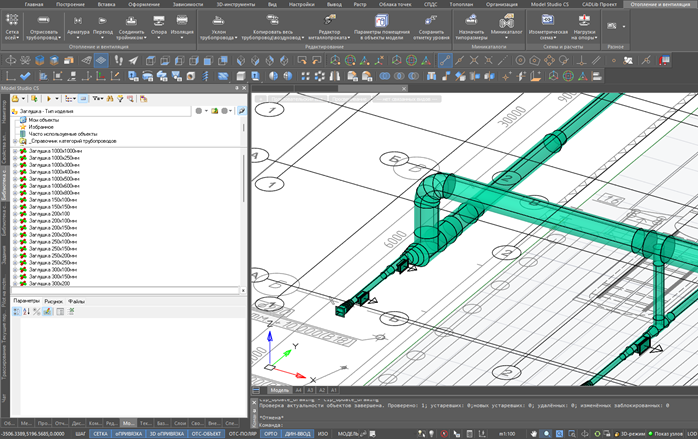Image resolution: width=698 pixels, height=439 pixels.
Task: Click the pan hand icon in status bar
Action: tap(534, 433)
